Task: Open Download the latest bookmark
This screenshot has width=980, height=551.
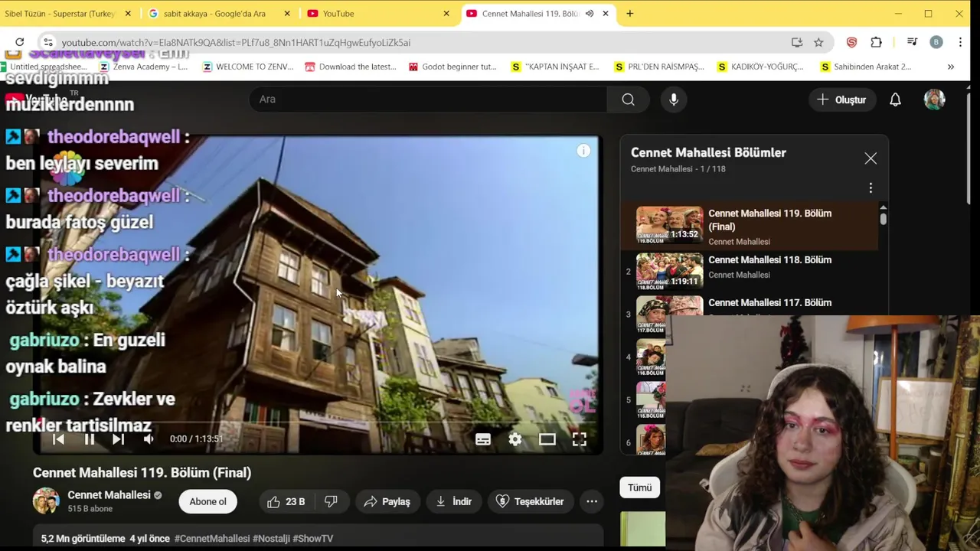Action: pos(351,67)
